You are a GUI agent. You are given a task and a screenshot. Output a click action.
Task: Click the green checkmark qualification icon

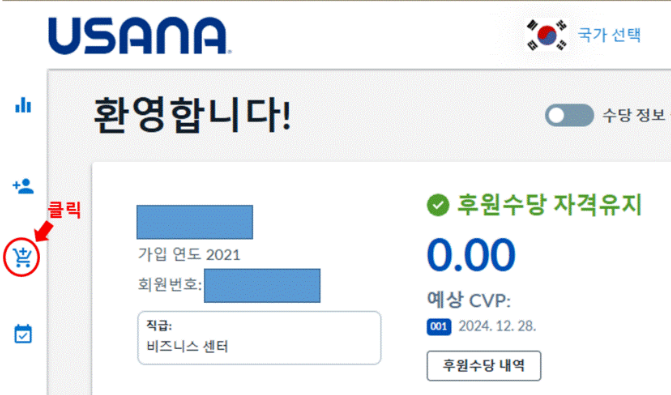[438, 205]
